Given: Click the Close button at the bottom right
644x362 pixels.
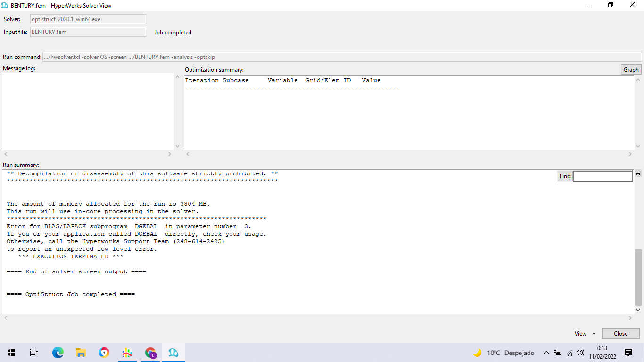Looking at the screenshot, I should point(620,333).
